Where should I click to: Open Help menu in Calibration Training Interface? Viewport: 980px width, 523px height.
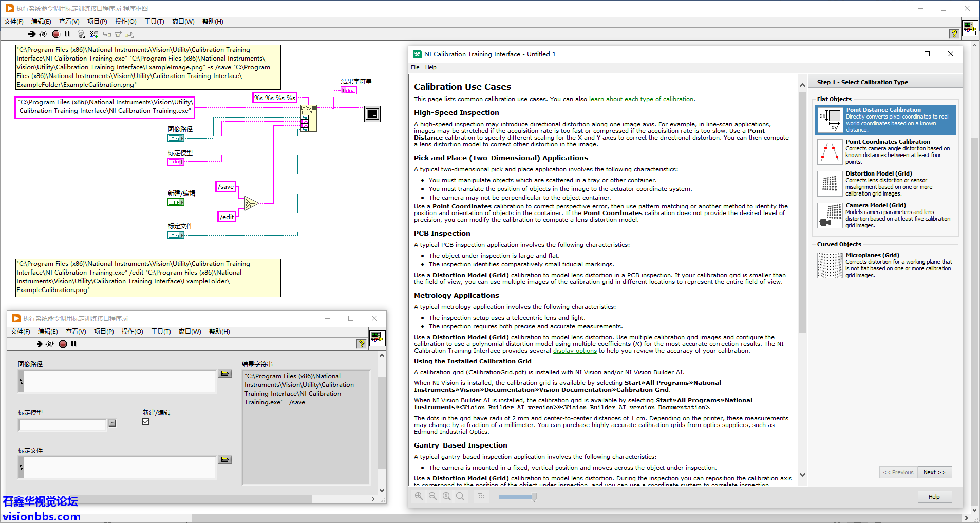pyautogui.click(x=430, y=67)
